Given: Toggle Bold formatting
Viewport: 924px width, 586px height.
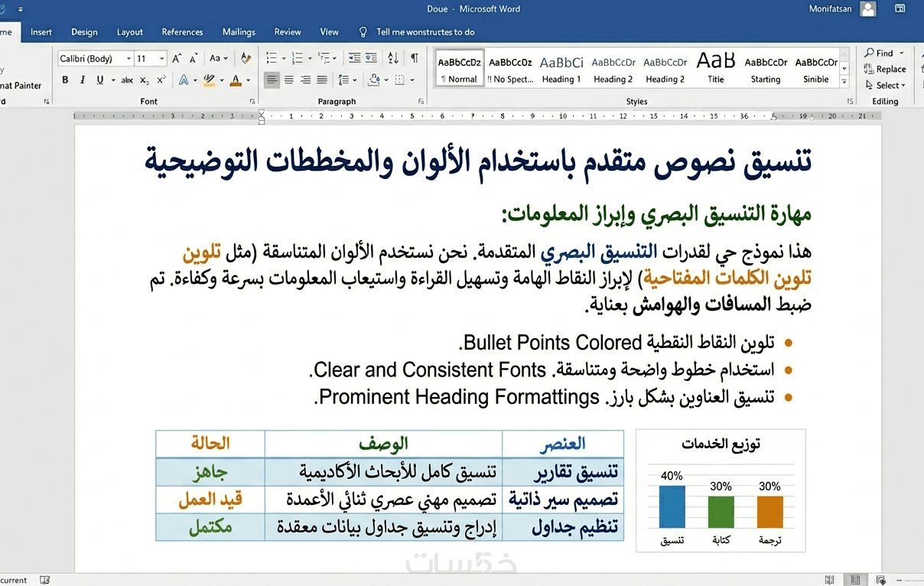Looking at the screenshot, I should [65, 80].
